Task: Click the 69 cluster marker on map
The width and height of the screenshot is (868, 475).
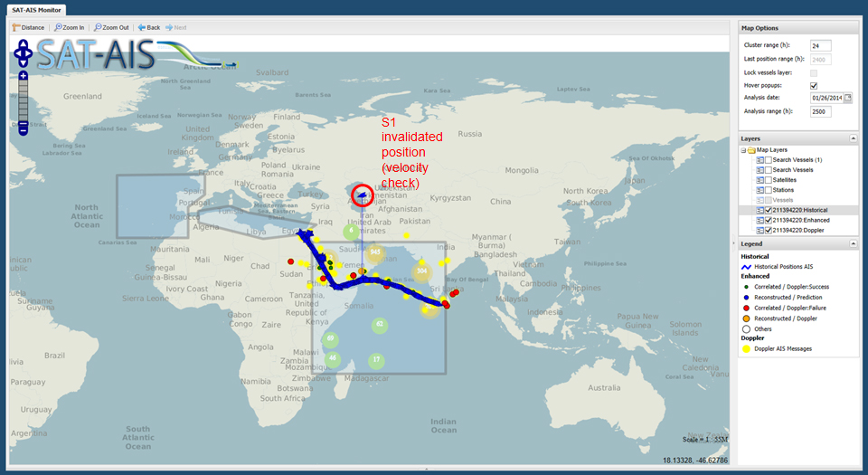Action: pyautogui.click(x=331, y=338)
